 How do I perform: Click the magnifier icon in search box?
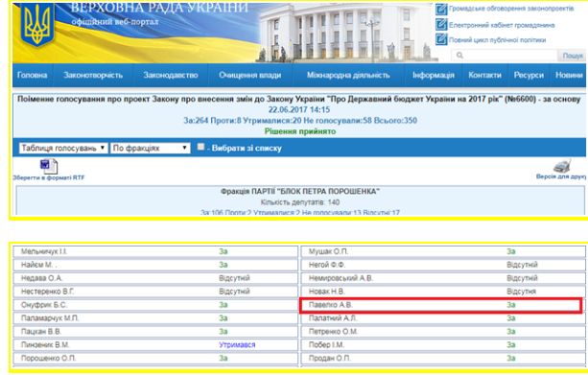point(459,56)
